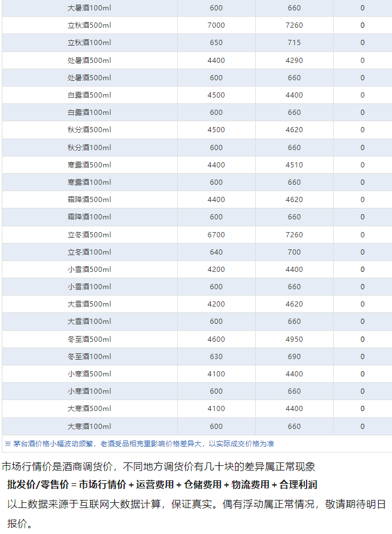Click the 立冬酒100ml product name
Viewport: 392px width, 534px height.
(x=89, y=252)
